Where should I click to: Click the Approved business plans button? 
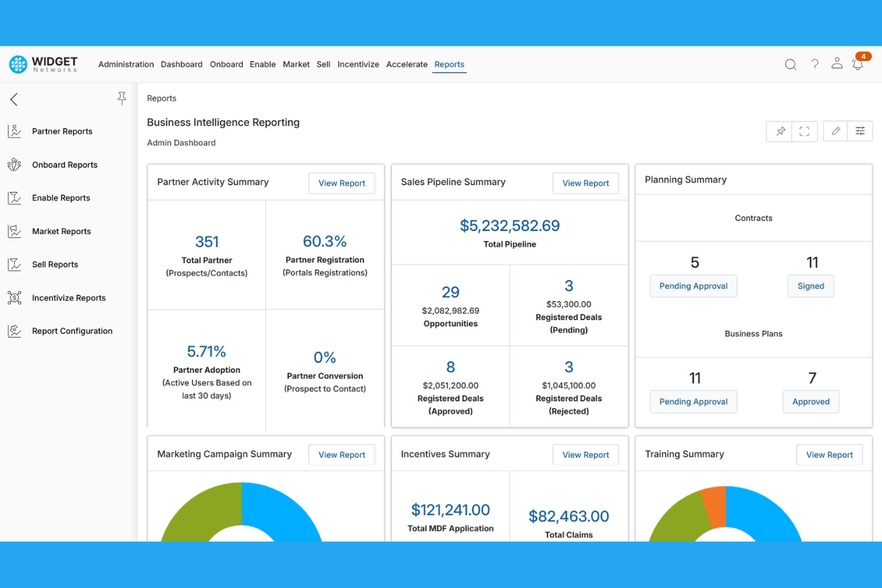click(811, 402)
